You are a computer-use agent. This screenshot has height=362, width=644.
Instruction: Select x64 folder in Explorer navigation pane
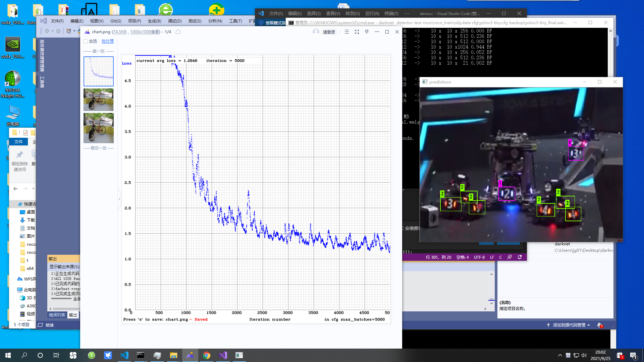coord(30,268)
